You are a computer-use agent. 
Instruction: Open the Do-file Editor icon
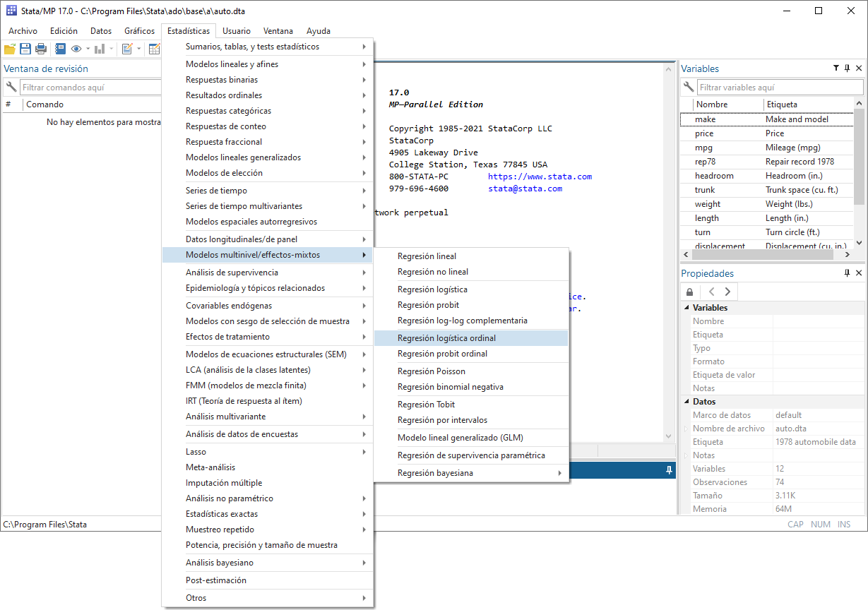[127, 49]
